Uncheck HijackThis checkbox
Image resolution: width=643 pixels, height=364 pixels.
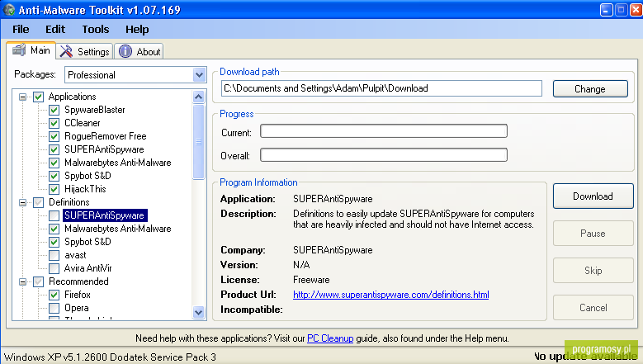54,189
